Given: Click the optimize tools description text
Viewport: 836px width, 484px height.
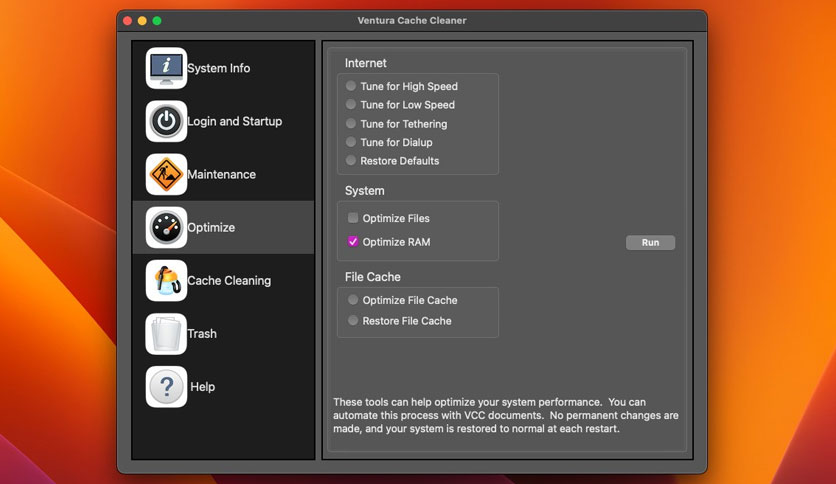Looking at the screenshot, I should pyautogui.click(x=506, y=415).
